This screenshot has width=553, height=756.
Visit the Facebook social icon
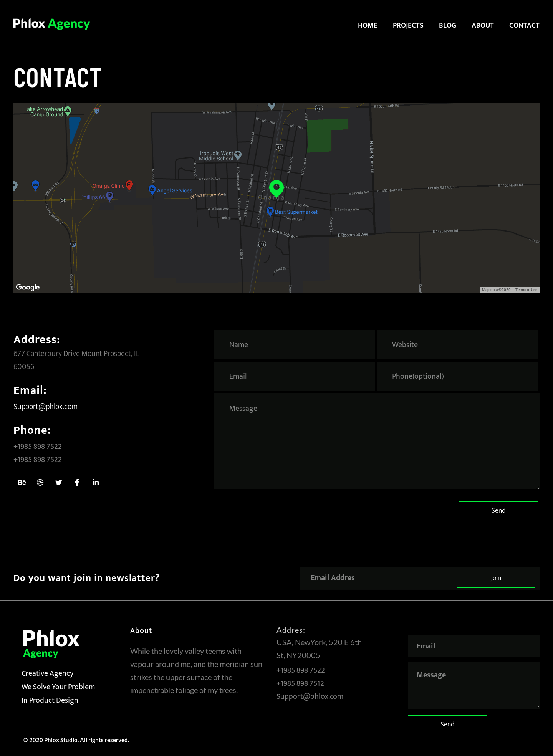click(x=77, y=482)
